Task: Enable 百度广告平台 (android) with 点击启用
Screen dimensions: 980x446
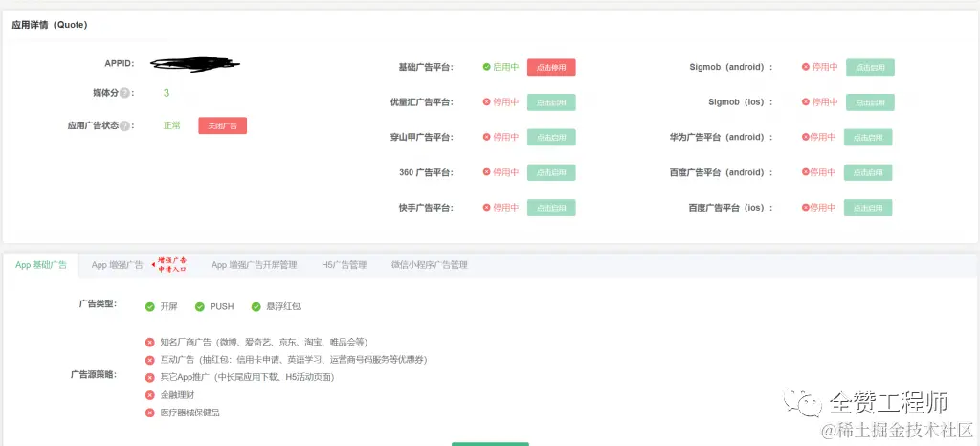Action: (x=868, y=172)
